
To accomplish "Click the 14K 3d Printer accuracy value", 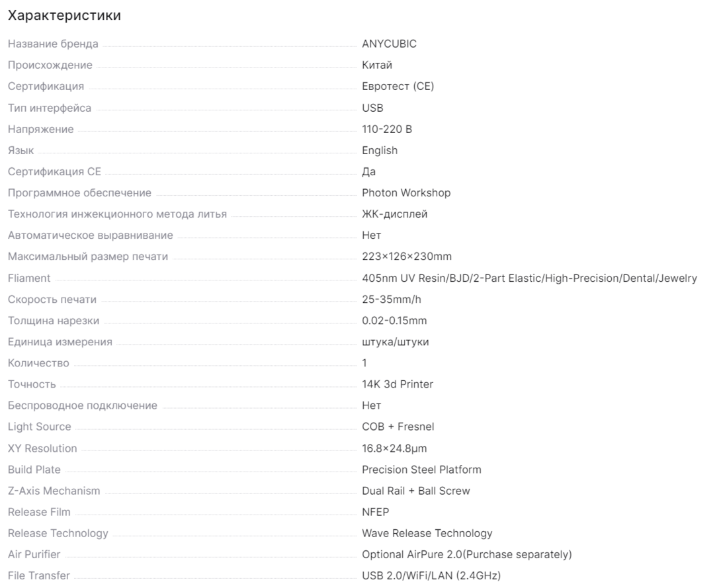I will coord(398,384).
